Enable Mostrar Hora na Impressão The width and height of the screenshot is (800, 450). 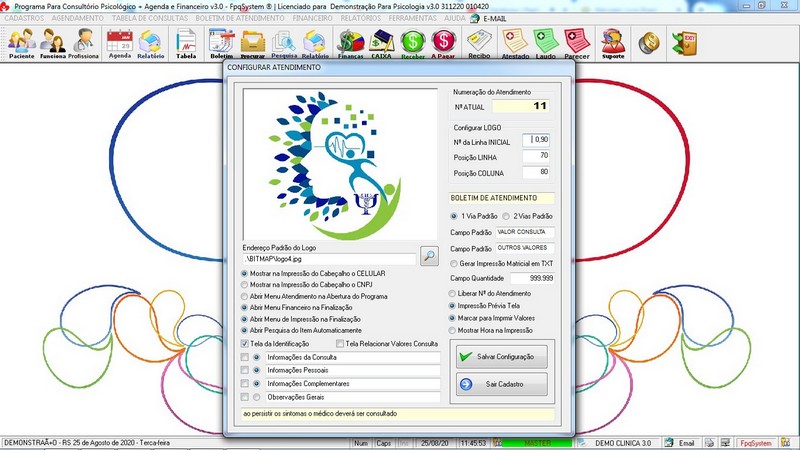click(452, 331)
